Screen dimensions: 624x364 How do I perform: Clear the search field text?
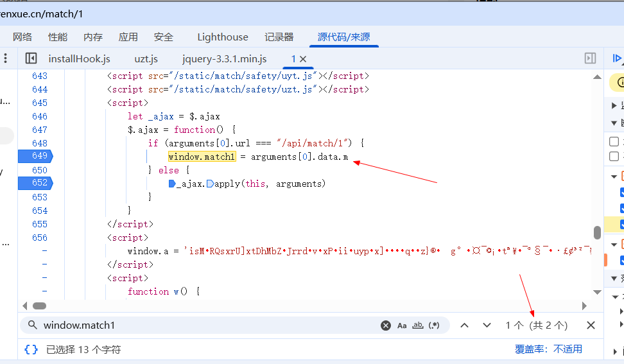pyautogui.click(x=386, y=325)
